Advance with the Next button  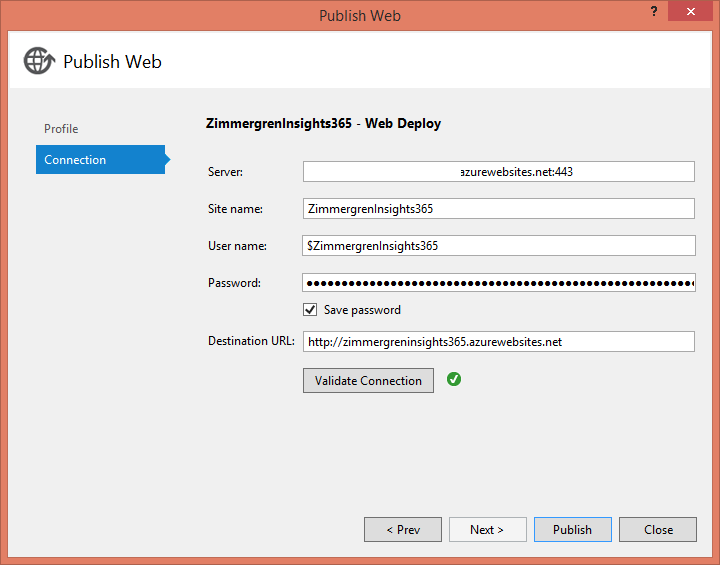pos(487,530)
